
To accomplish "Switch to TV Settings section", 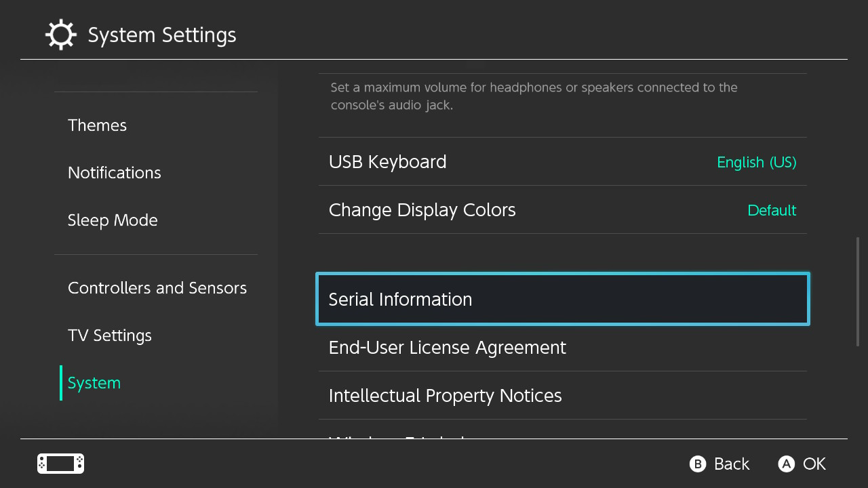I will [x=109, y=335].
